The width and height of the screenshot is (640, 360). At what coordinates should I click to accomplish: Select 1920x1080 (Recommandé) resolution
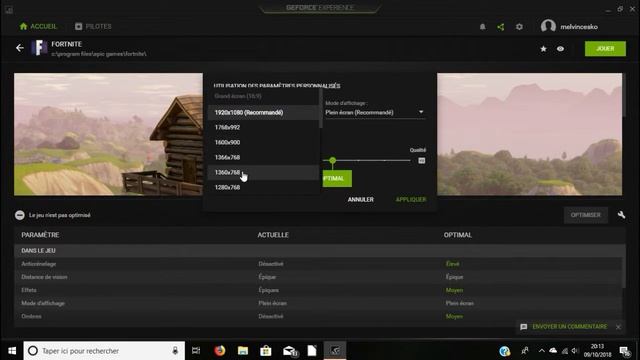click(x=264, y=112)
